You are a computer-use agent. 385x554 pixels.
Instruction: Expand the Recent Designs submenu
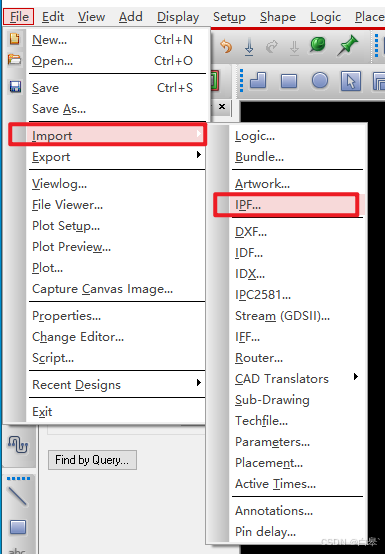click(x=117, y=384)
